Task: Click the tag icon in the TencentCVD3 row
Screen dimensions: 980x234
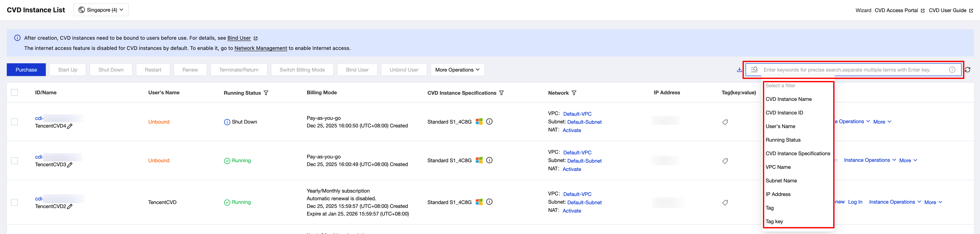Action: click(725, 161)
